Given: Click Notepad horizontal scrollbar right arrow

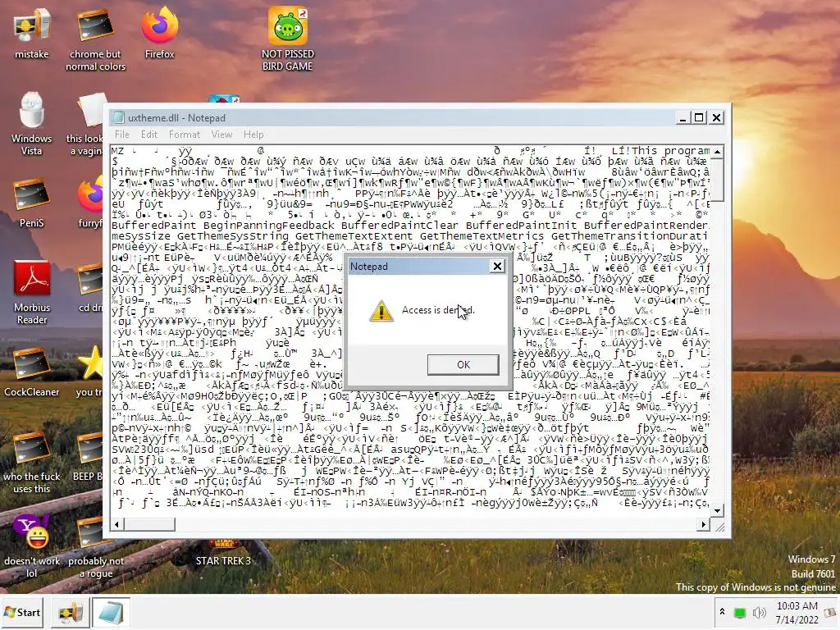Looking at the screenshot, I should pos(703,524).
